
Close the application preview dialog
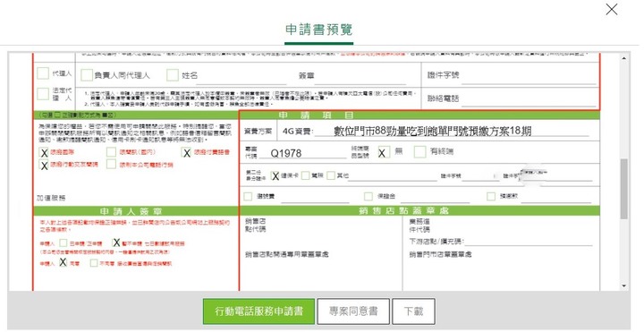[612, 9]
